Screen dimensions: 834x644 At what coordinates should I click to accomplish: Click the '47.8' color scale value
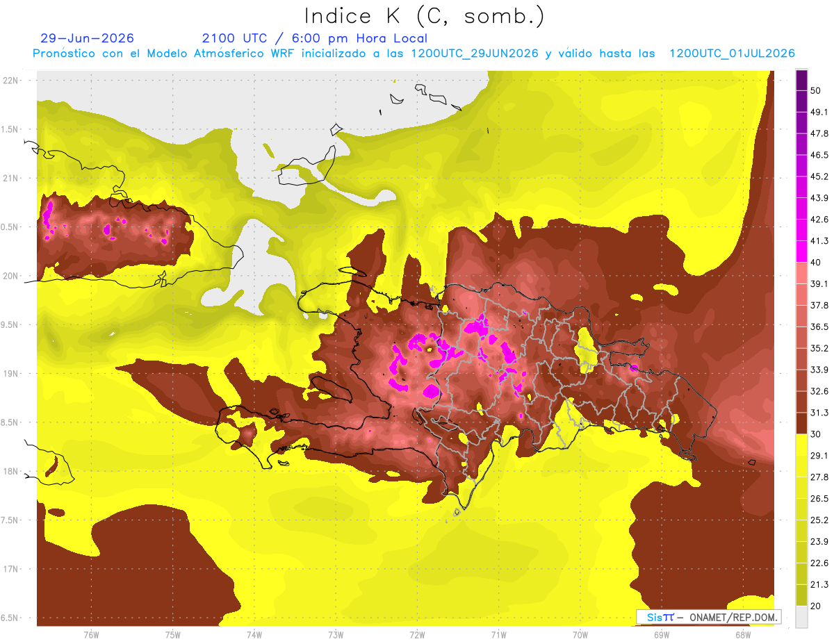(x=819, y=133)
